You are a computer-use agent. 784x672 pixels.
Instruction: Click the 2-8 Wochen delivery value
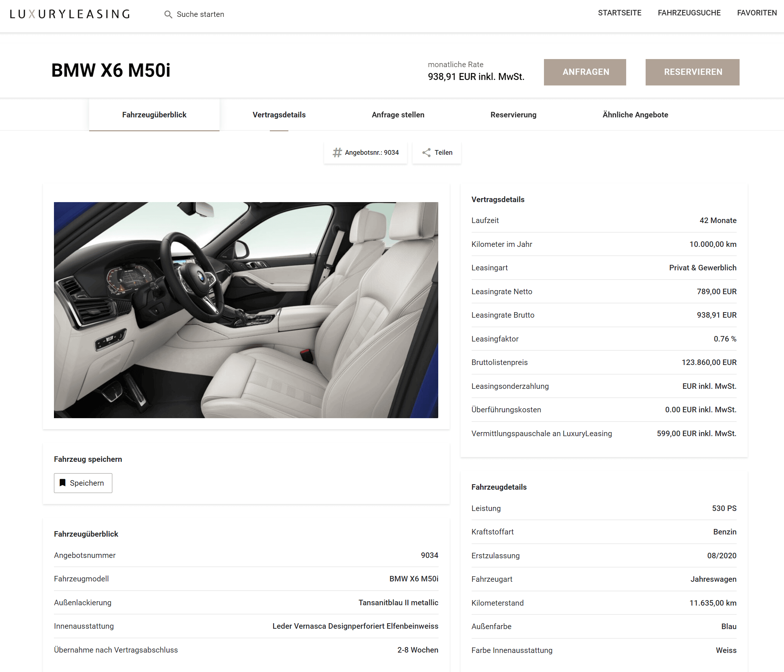[418, 650]
